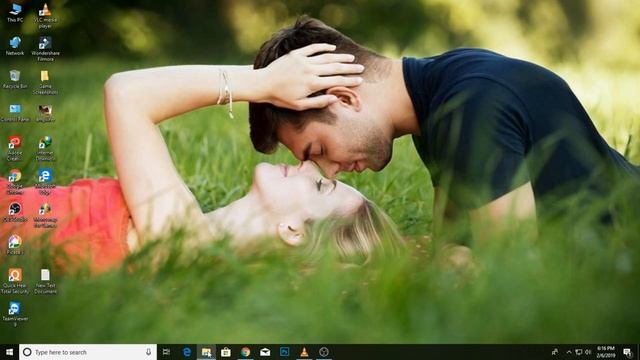
Task: Launch Picasa 3 desktop shortcut
Action: click(15, 245)
